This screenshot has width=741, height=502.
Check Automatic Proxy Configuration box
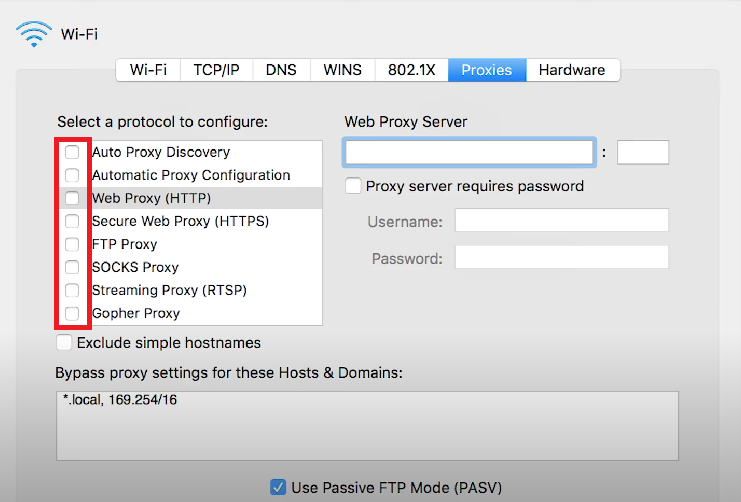[72, 175]
